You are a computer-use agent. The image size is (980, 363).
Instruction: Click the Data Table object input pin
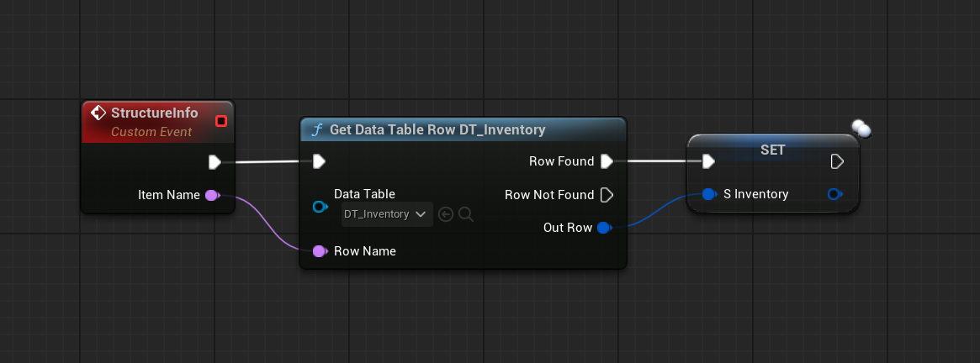pos(320,207)
